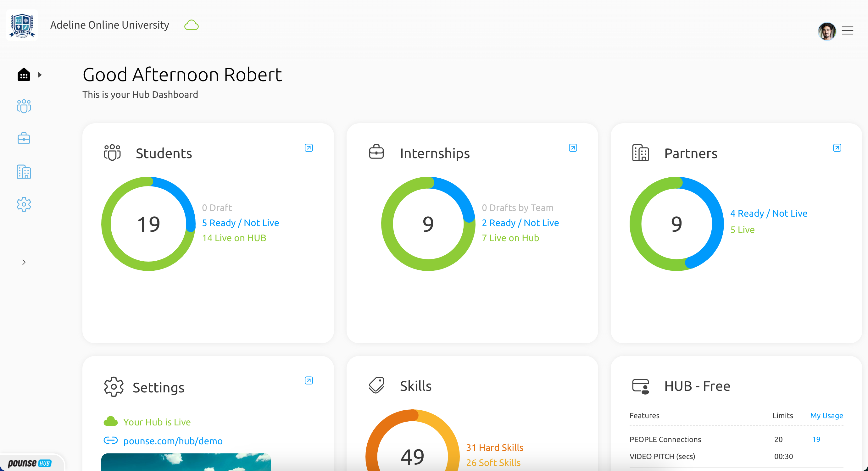This screenshot has width=868, height=471.
Task: Click the Settings card gear icon
Action: [114, 387]
